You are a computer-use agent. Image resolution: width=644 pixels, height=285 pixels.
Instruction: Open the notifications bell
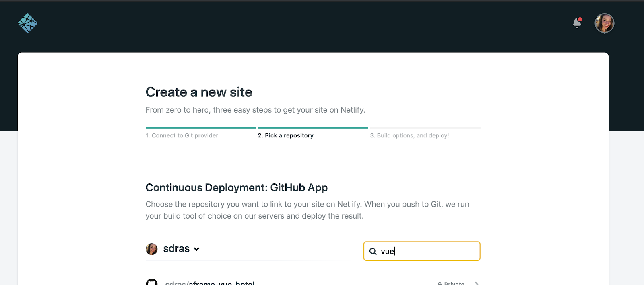pyautogui.click(x=577, y=23)
